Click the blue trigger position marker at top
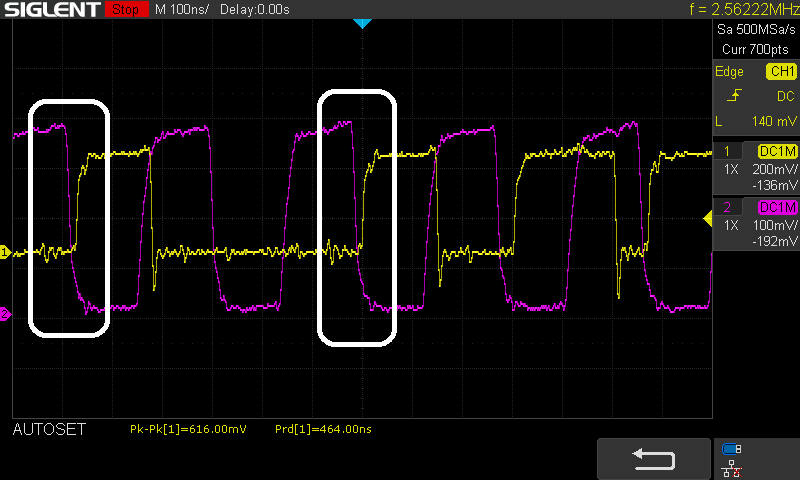 point(363,23)
